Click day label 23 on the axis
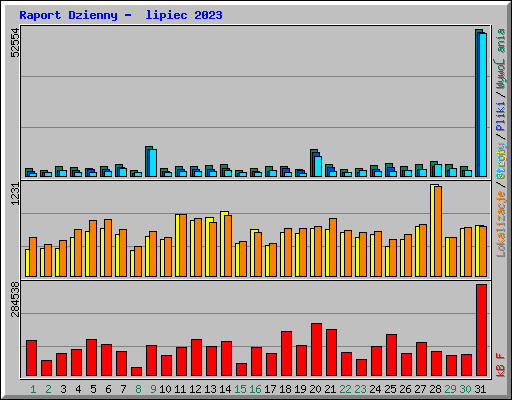 (360, 389)
